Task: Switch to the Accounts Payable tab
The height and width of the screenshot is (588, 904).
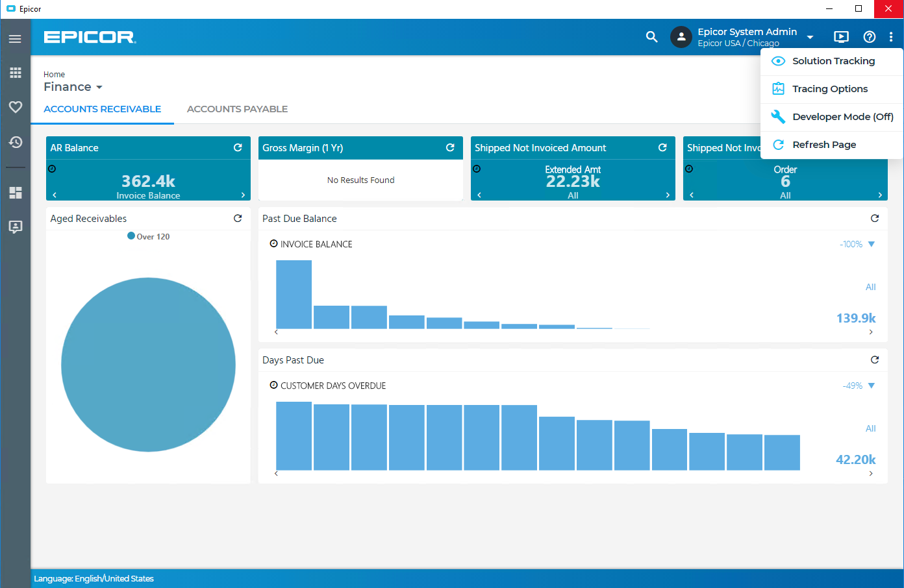Action: pyautogui.click(x=237, y=109)
